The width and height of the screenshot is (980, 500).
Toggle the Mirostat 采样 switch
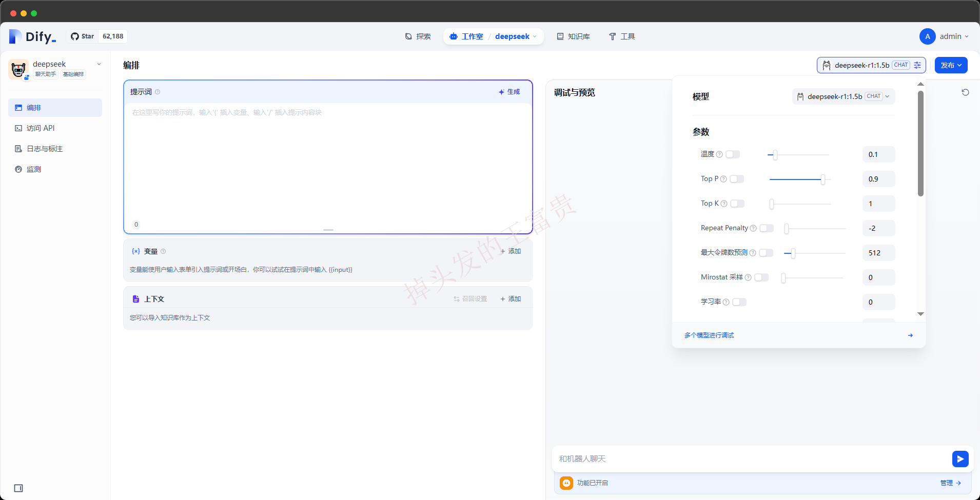(x=761, y=277)
